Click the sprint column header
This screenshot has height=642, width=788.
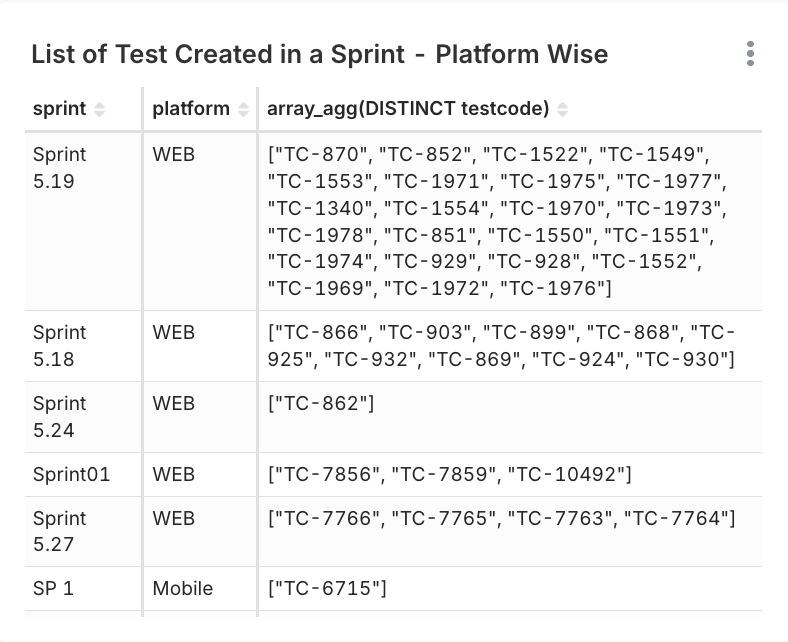[x=60, y=109]
